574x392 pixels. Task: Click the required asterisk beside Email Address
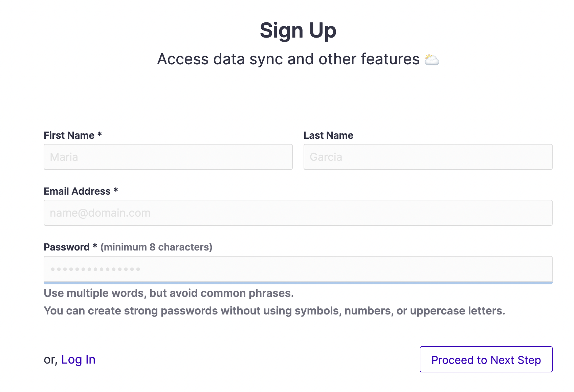tap(116, 190)
